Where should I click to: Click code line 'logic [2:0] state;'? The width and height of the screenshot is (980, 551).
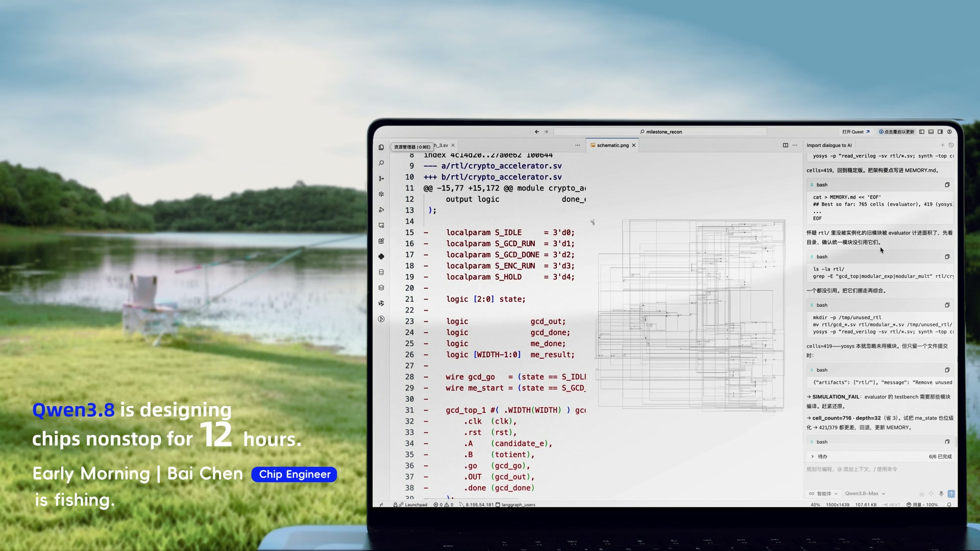(x=486, y=299)
